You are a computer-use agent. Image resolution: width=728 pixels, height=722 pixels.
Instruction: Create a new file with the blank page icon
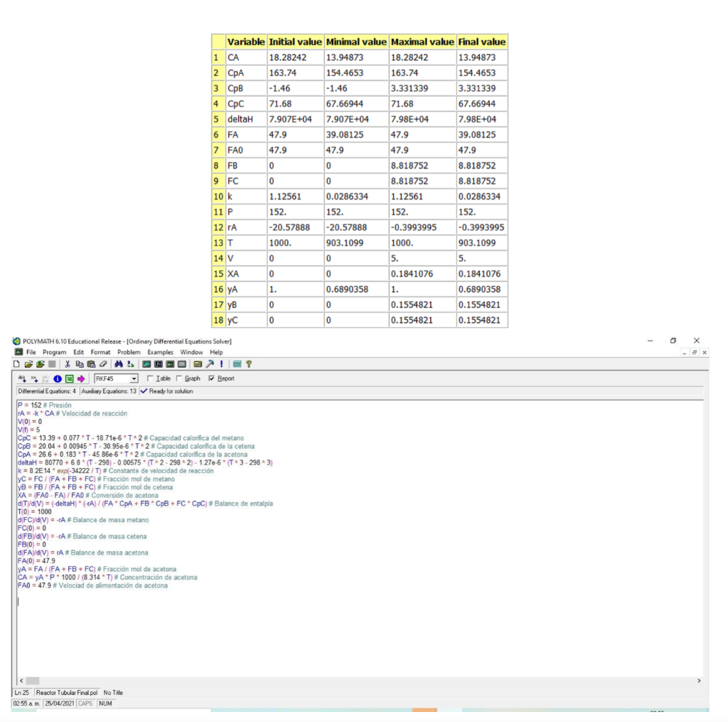coord(17,363)
